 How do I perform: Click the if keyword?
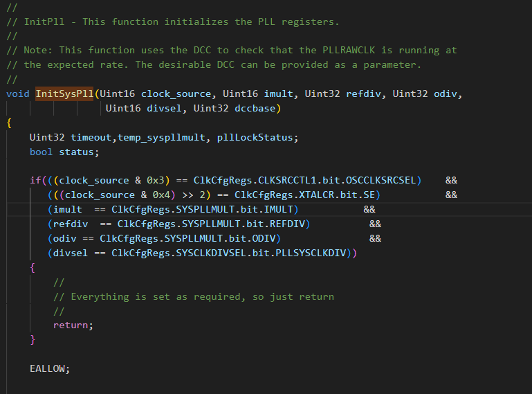[35, 180]
